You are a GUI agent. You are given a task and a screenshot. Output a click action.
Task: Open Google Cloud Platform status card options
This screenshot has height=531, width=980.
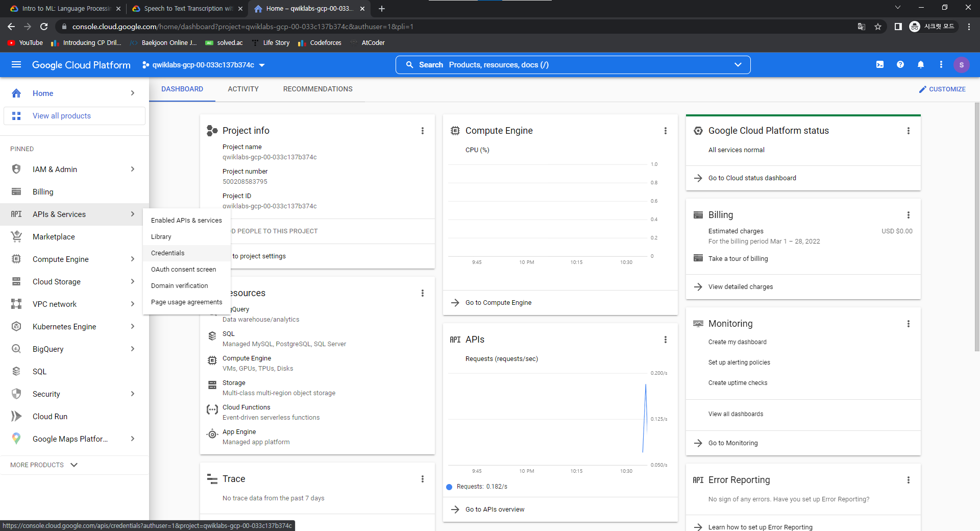pyautogui.click(x=909, y=131)
